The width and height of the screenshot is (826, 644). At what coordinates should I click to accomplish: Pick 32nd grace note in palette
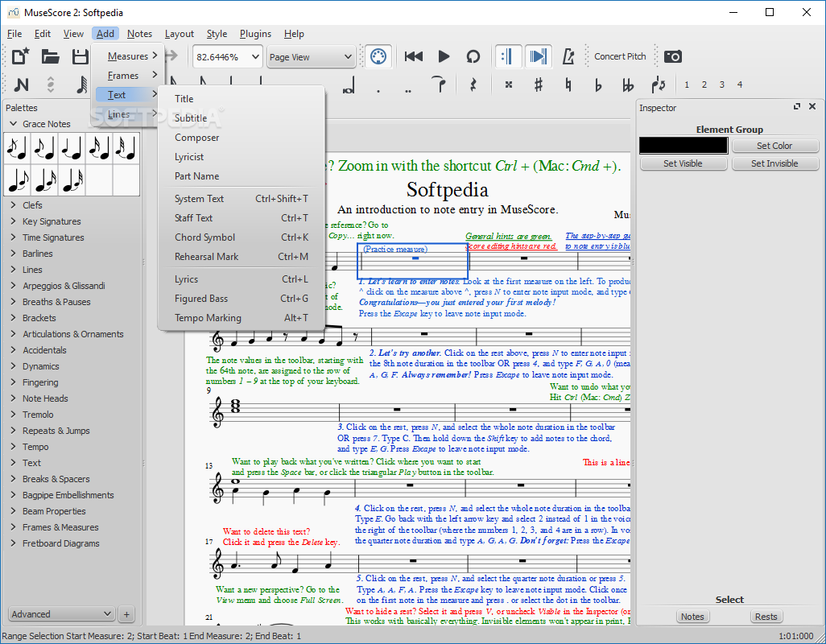(x=126, y=148)
